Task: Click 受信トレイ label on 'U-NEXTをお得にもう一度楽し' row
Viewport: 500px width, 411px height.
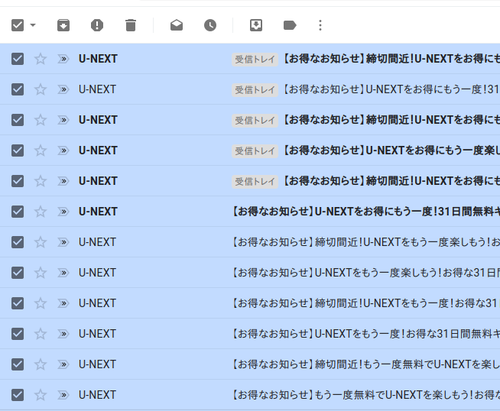Action: [255, 151]
